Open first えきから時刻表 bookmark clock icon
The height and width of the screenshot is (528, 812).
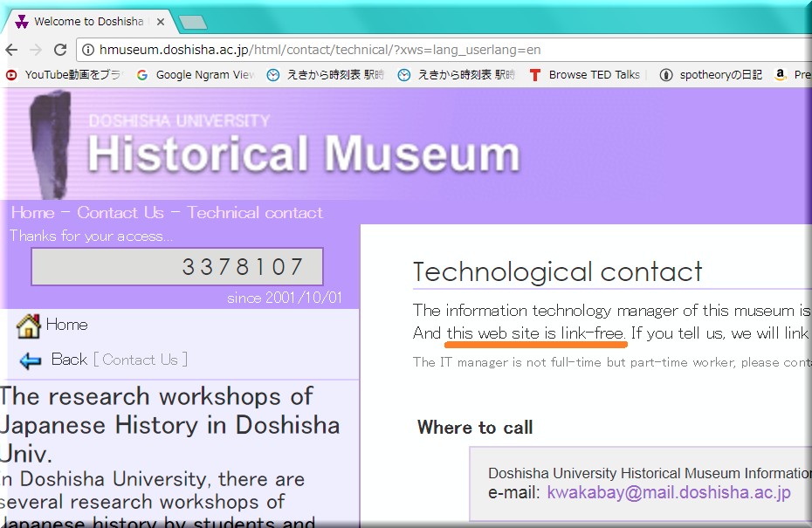pyautogui.click(x=273, y=75)
